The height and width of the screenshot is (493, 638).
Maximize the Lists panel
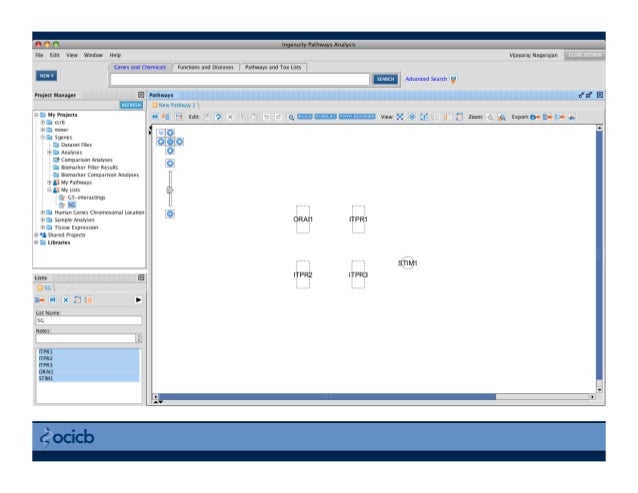[x=141, y=277]
